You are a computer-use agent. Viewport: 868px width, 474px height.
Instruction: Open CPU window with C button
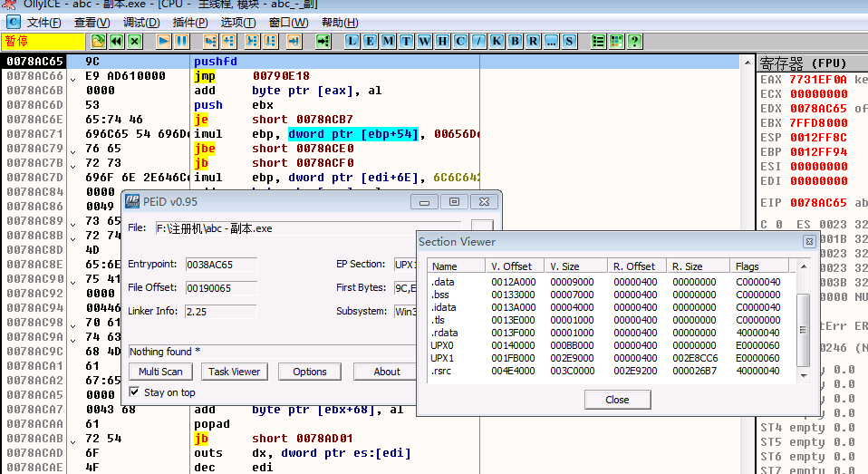460,42
